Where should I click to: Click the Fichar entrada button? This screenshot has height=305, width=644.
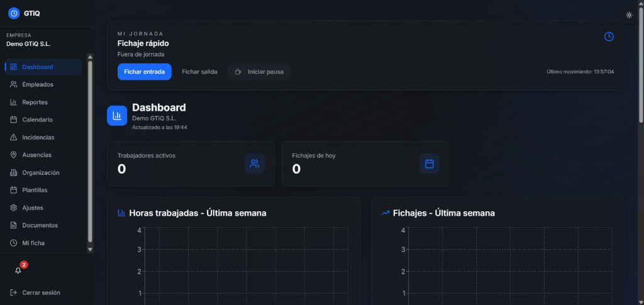click(x=145, y=72)
